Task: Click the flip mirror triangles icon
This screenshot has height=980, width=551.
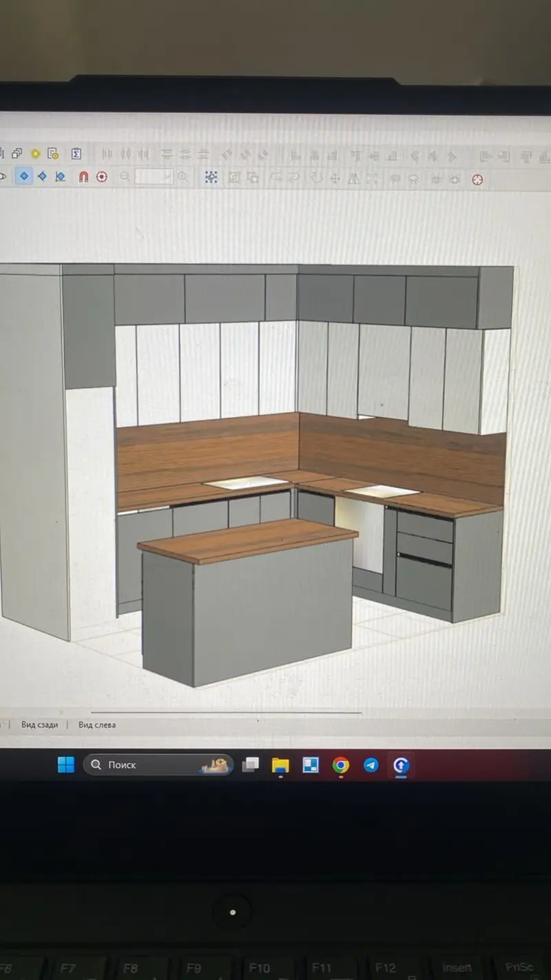Action: [354, 178]
